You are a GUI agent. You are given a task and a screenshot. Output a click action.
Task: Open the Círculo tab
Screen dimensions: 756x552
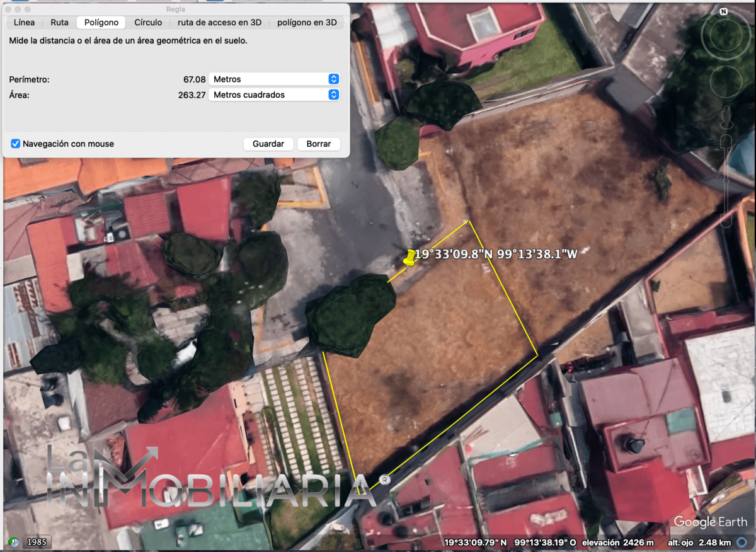click(x=148, y=22)
